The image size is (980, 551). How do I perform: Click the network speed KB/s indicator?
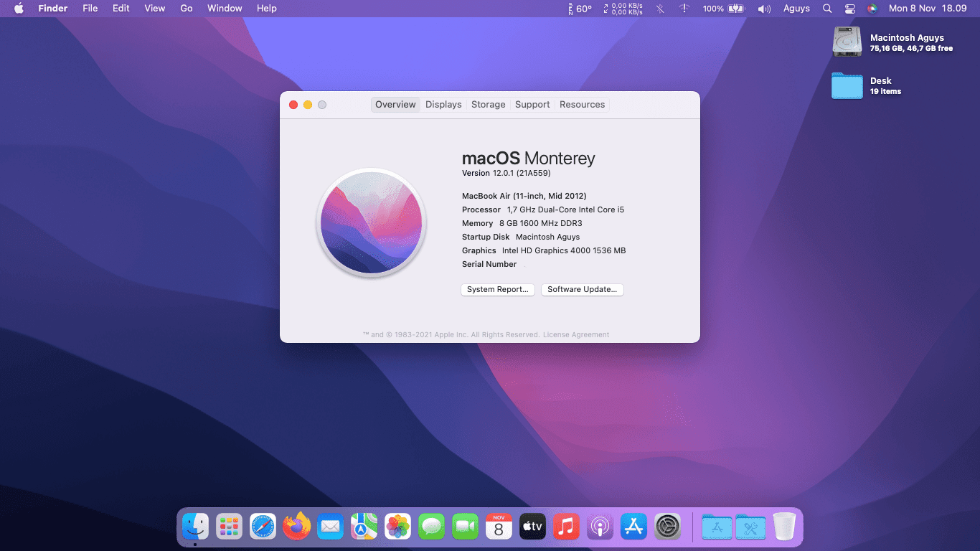623,9
